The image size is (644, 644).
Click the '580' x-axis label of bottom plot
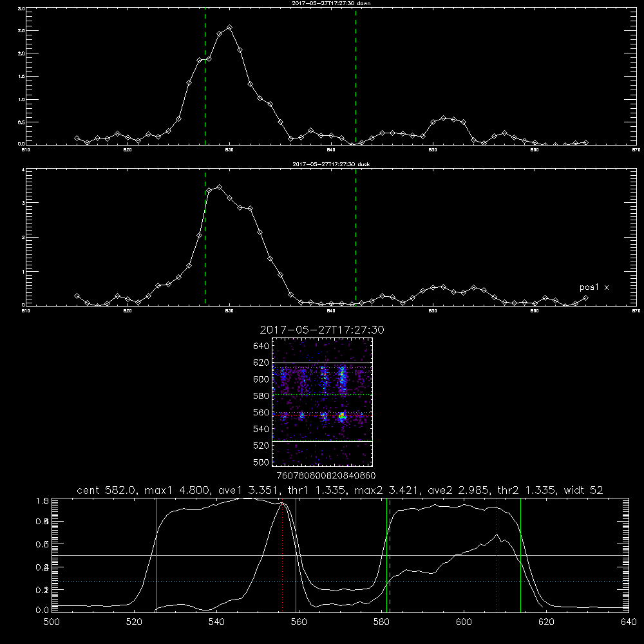(x=381, y=622)
